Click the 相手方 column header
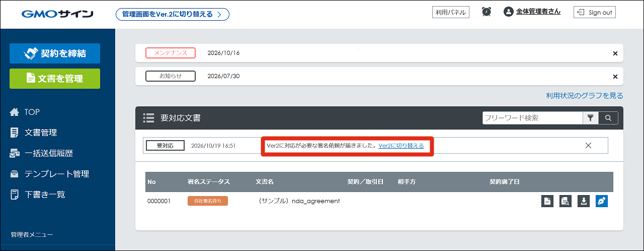This screenshot has width=644, height=251. coord(407,181)
